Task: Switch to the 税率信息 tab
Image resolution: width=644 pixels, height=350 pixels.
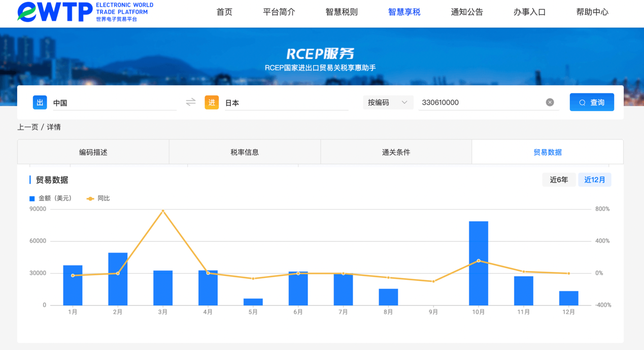Action: click(x=245, y=152)
